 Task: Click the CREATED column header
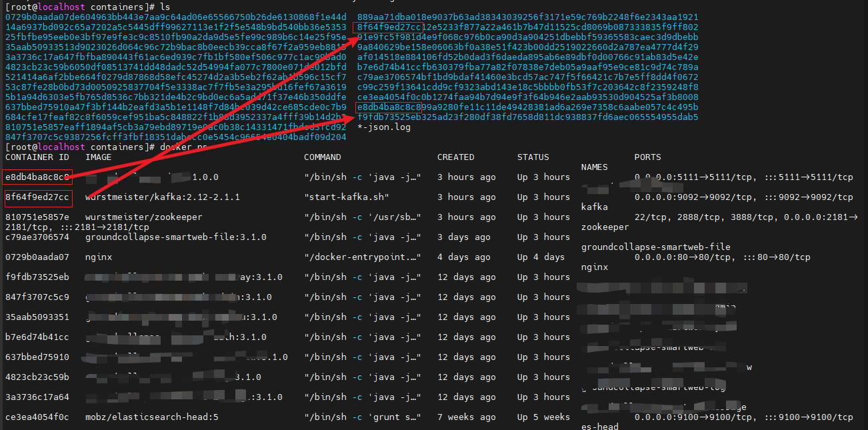[456, 157]
